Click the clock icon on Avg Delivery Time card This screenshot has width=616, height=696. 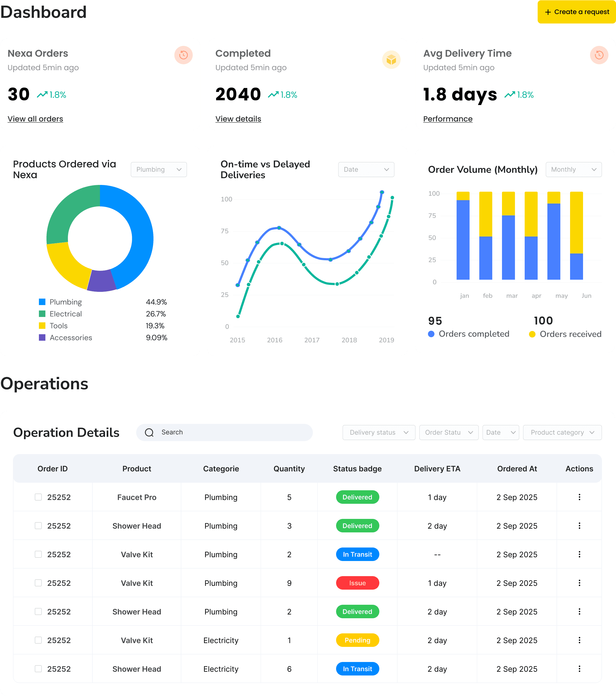pyautogui.click(x=599, y=55)
